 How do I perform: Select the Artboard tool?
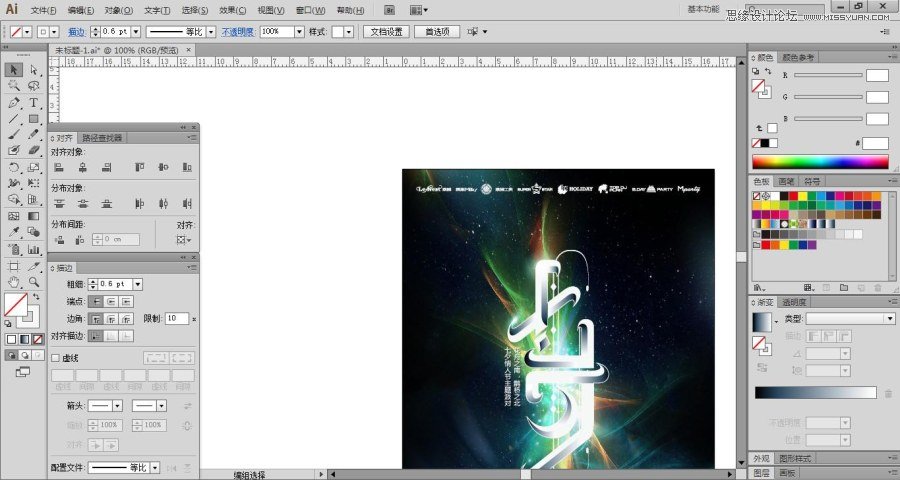(x=14, y=266)
